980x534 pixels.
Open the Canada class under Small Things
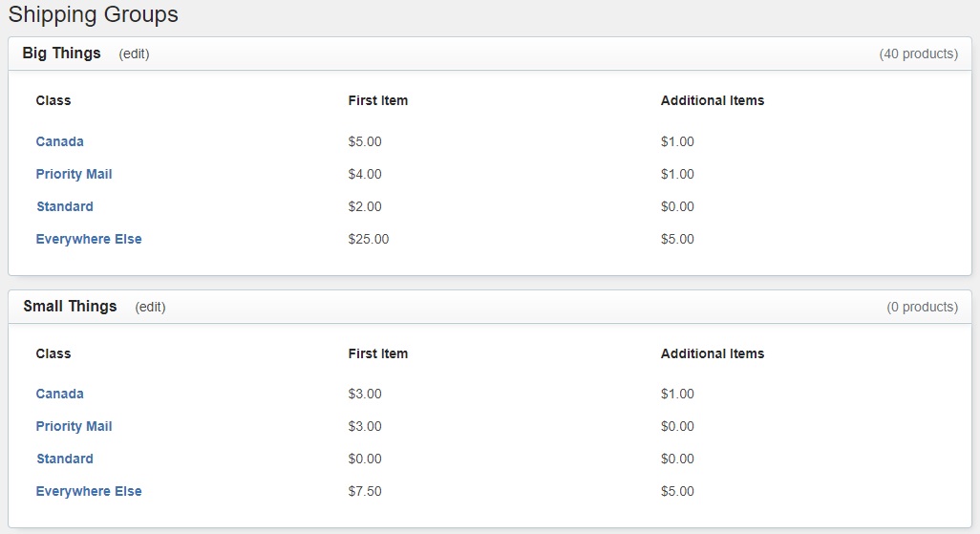pyautogui.click(x=59, y=394)
